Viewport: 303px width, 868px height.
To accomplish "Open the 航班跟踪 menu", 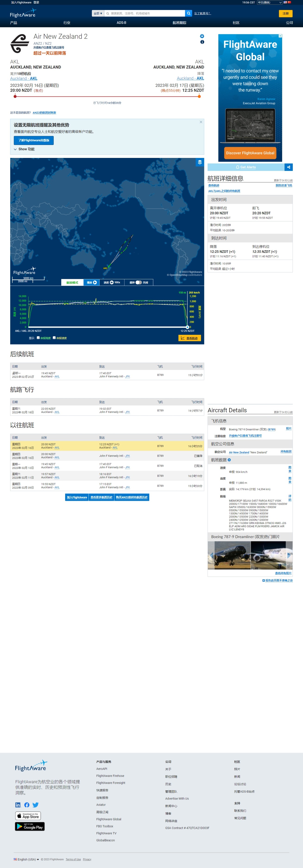I will click(x=179, y=23).
